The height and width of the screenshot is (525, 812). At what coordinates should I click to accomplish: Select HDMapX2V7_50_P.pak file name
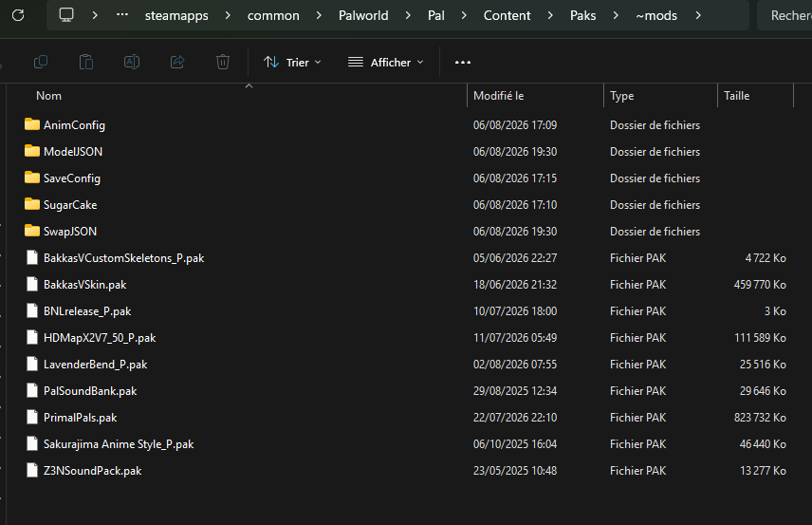(x=100, y=338)
